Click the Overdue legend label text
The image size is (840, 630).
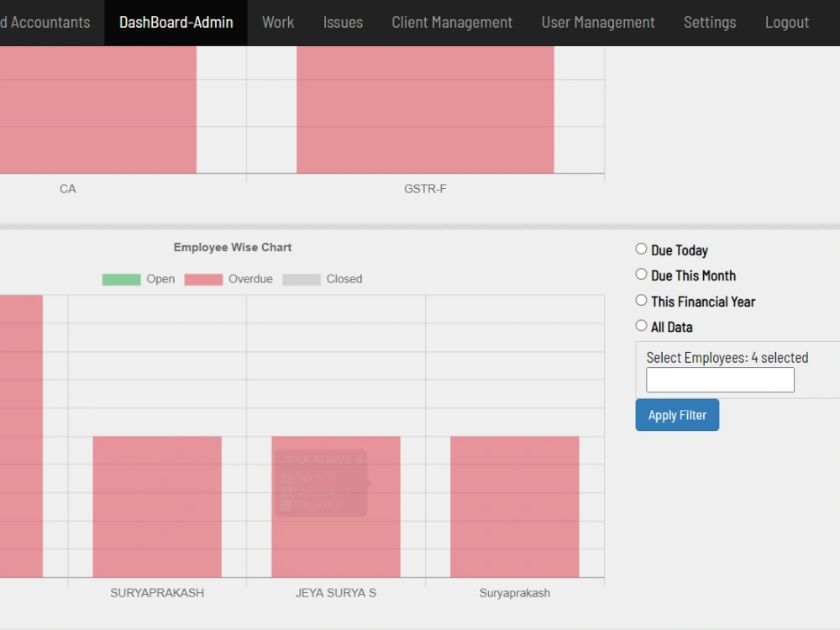tap(250, 279)
